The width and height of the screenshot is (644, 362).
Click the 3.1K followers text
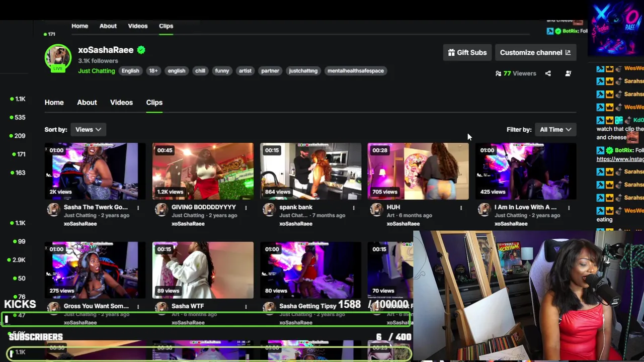(98, 61)
